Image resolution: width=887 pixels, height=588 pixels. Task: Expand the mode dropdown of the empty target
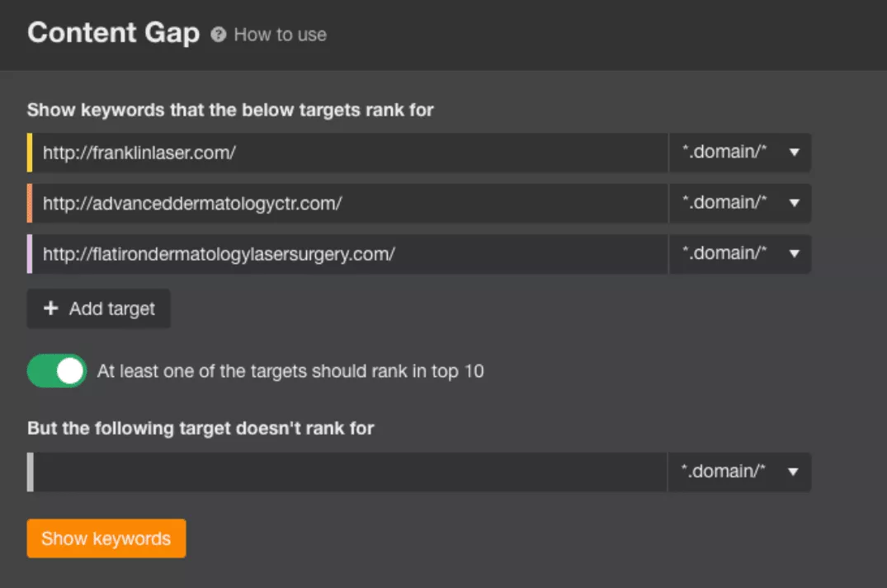740,472
